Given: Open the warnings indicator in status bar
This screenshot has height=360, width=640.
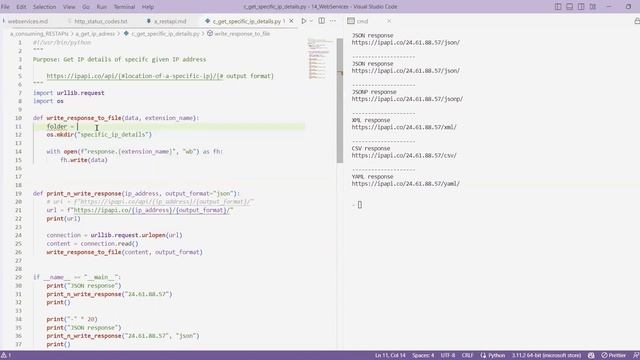Looking at the screenshot, I should point(6,356).
